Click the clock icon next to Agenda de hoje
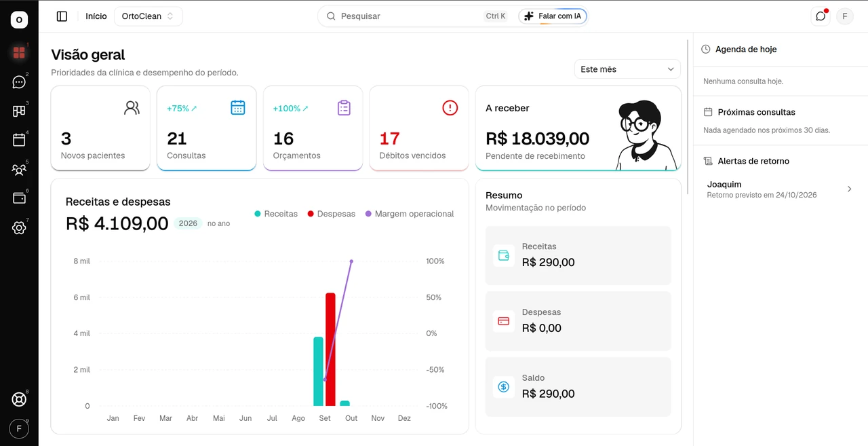This screenshot has height=446, width=868. [706, 50]
